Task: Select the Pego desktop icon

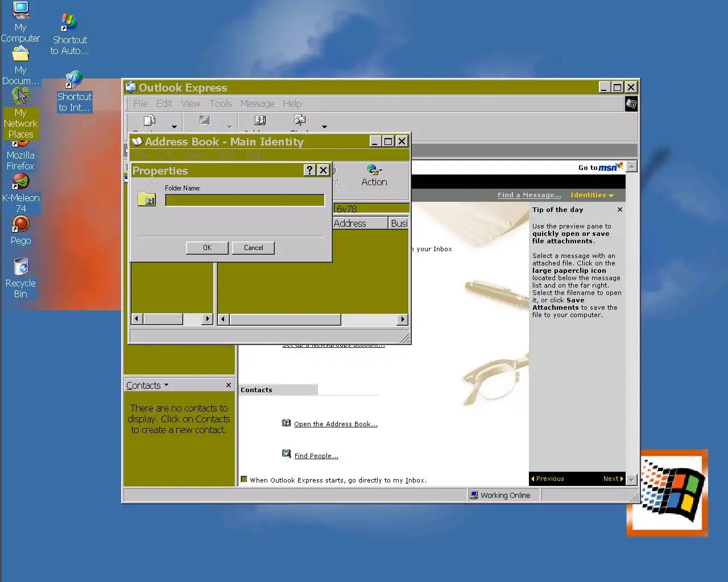Action: pos(20,231)
